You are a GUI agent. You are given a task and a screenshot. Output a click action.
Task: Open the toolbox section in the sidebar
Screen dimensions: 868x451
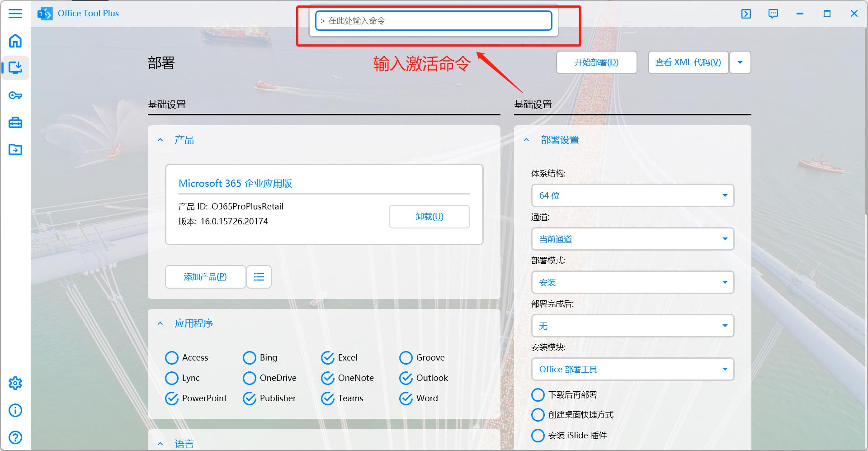[15, 122]
